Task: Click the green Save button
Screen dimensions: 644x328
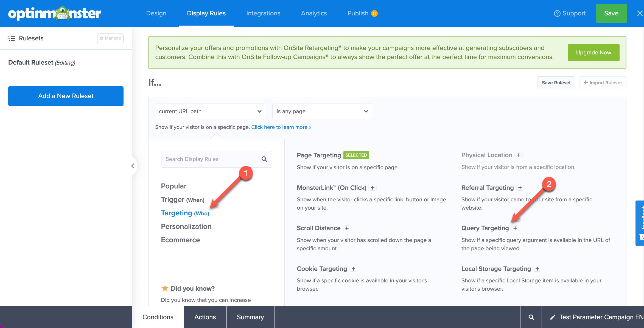Action: click(611, 13)
